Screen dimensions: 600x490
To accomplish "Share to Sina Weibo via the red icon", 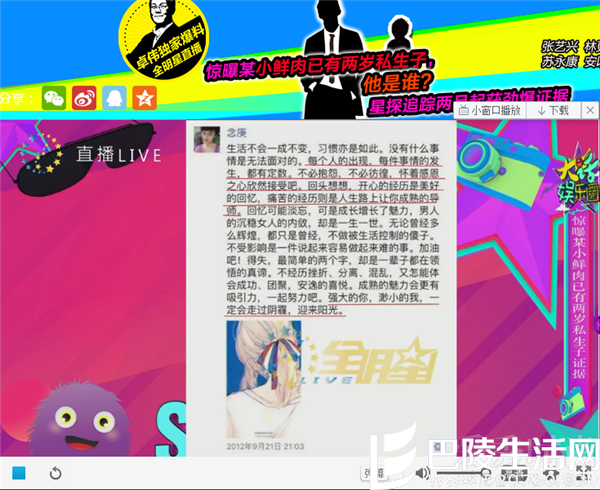I will pos(84,98).
